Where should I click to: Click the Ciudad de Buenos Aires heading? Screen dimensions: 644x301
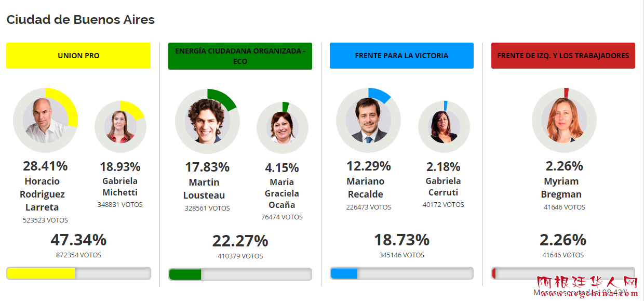pos(81,20)
